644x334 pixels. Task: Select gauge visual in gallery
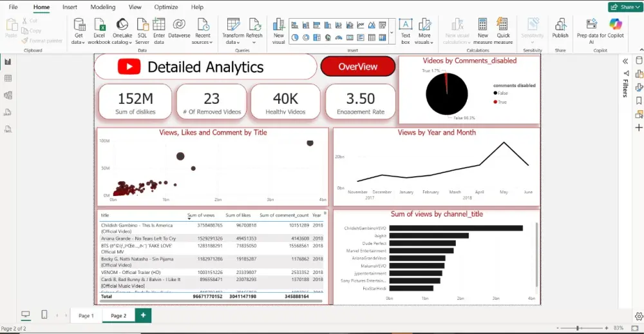pos(339,37)
